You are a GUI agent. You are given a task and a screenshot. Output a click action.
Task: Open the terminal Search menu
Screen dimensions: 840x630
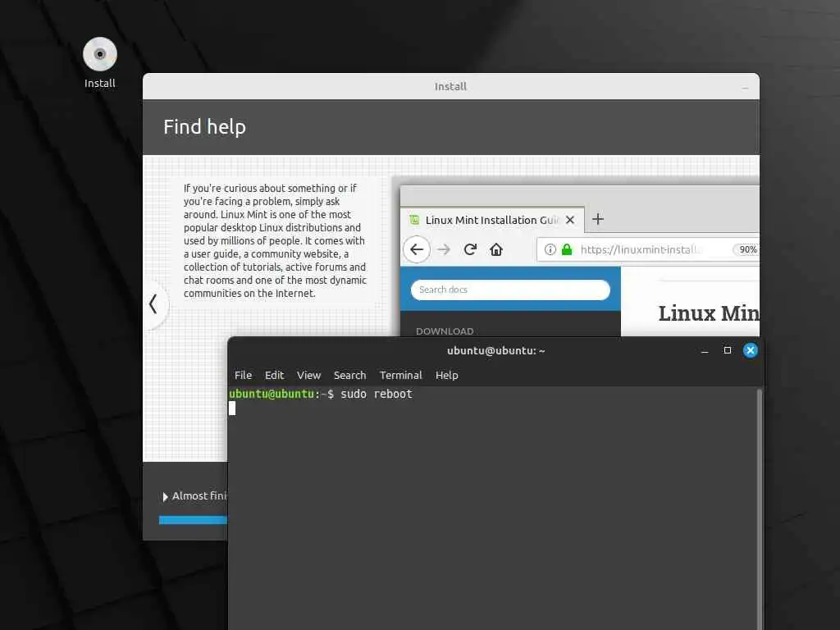tap(349, 375)
